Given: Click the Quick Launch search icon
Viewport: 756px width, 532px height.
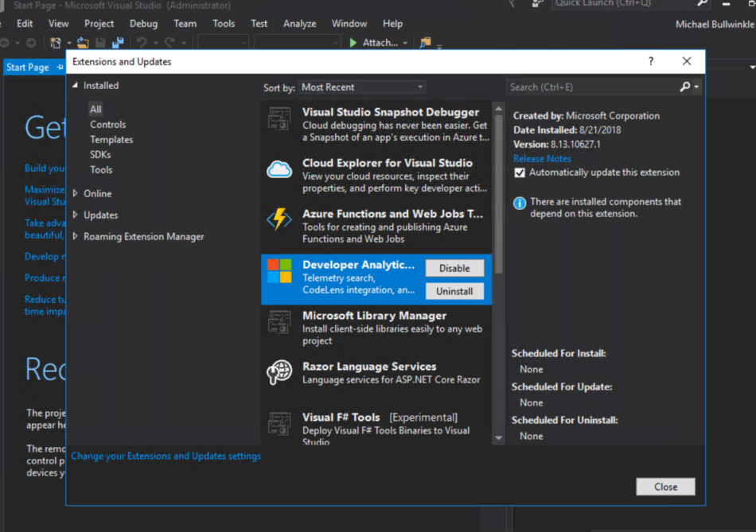Looking at the screenshot, I should point(702,4).
